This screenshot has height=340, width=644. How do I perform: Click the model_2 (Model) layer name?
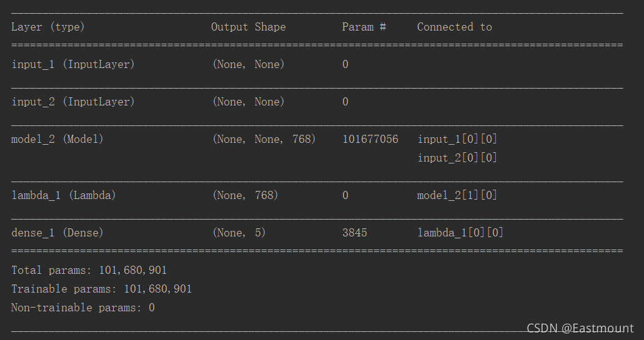(57, 139)
